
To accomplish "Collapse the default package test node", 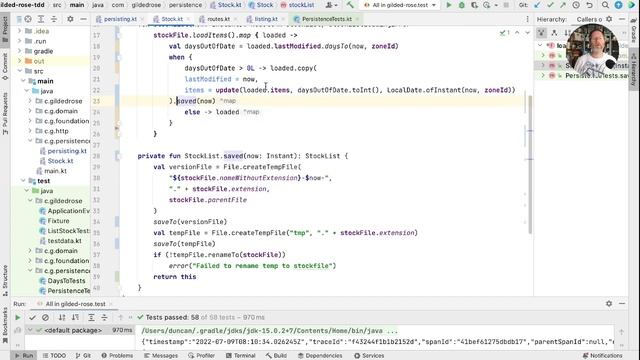I will point(30,330).
